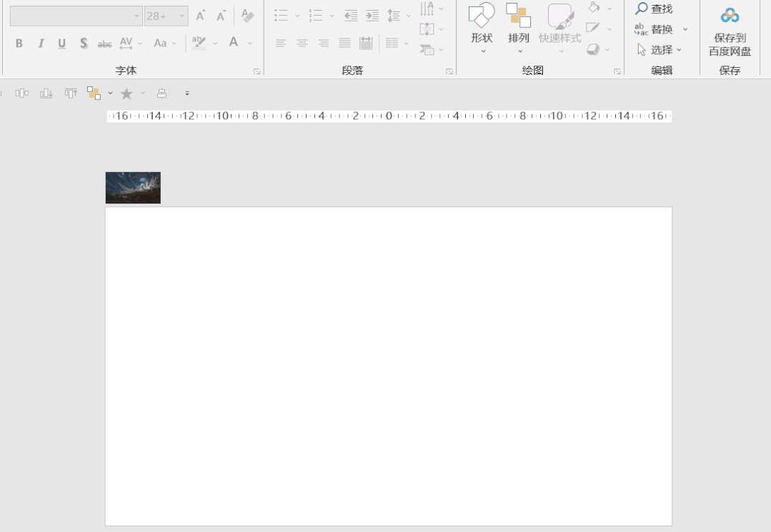Expand the bullets style dropdown arrow
Viewport: 771px width, 532px height.
point(297,16)
